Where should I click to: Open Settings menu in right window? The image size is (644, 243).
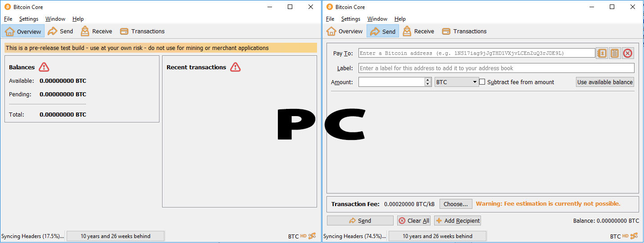(x=351, y=19)
